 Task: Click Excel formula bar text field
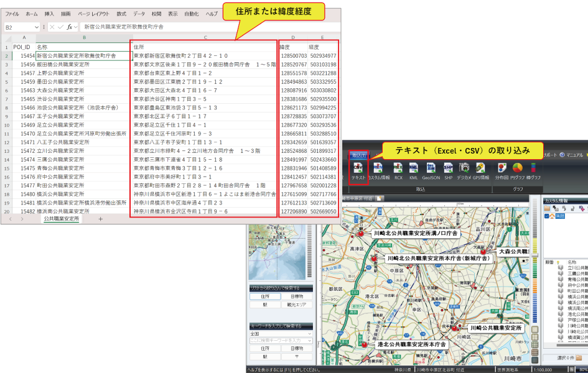[x=210, y=27]
